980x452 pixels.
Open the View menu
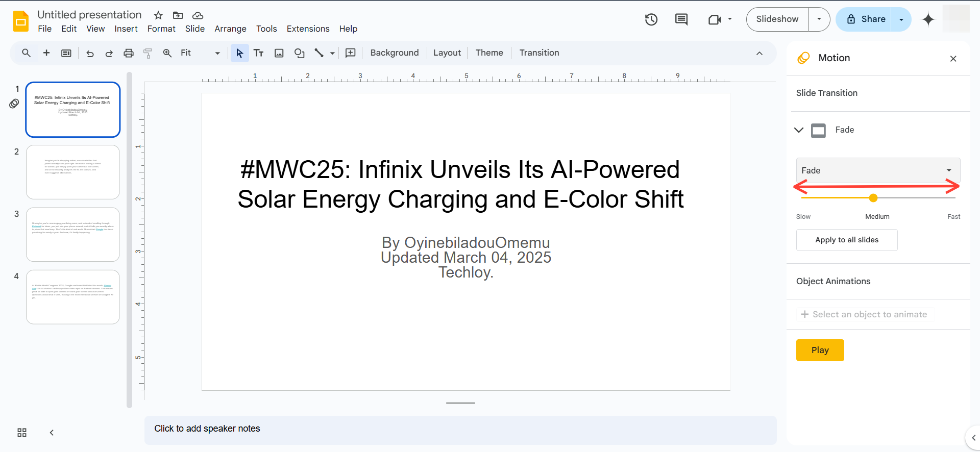click(95, 29)
